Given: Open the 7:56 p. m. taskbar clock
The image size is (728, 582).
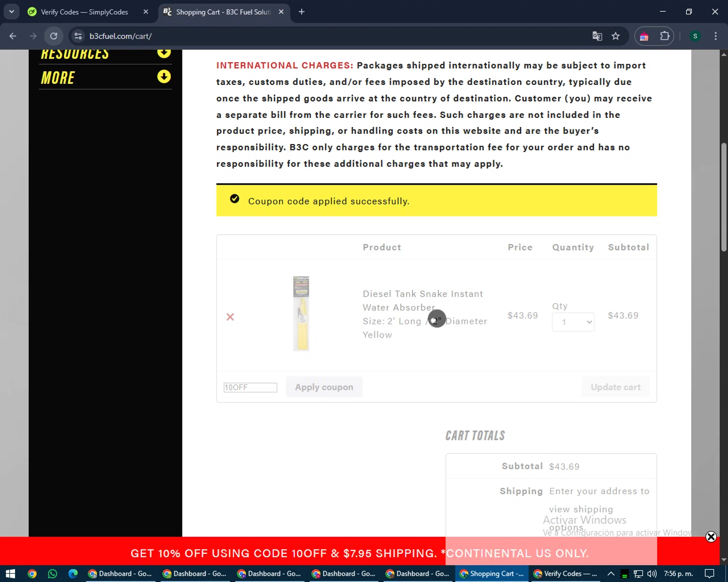Looking at the screenshot, I should pos(678,574).
